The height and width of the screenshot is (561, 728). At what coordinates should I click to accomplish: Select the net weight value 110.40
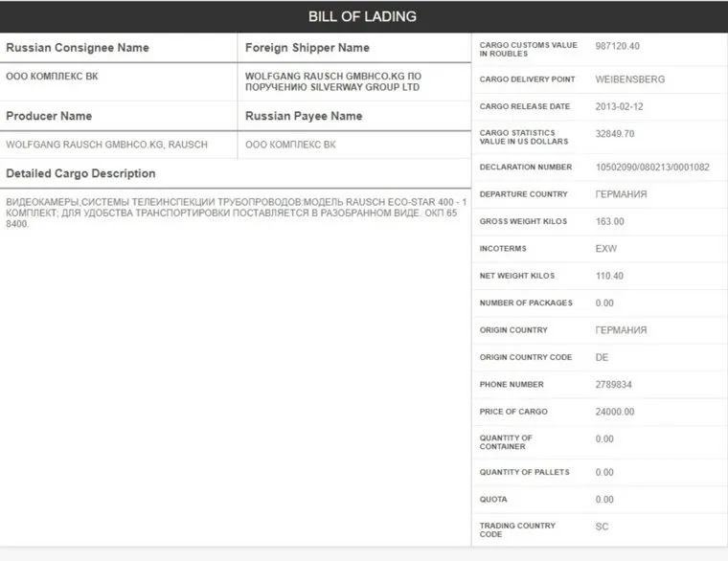point(609,276)
